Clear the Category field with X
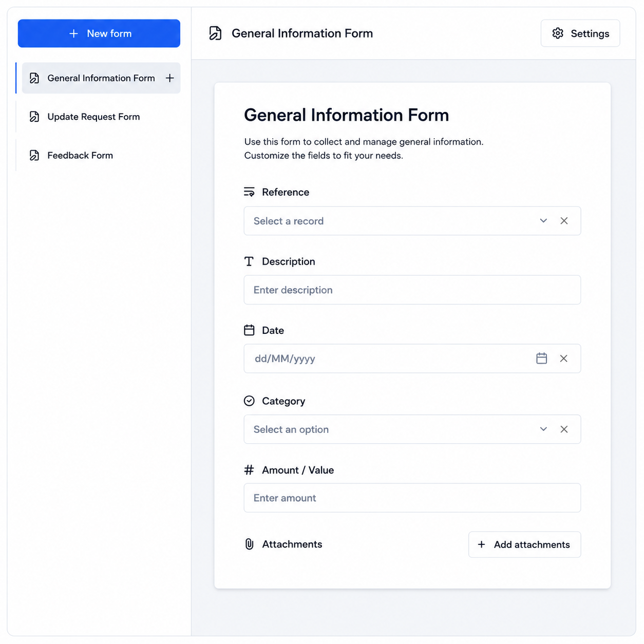 click(564, 429)
